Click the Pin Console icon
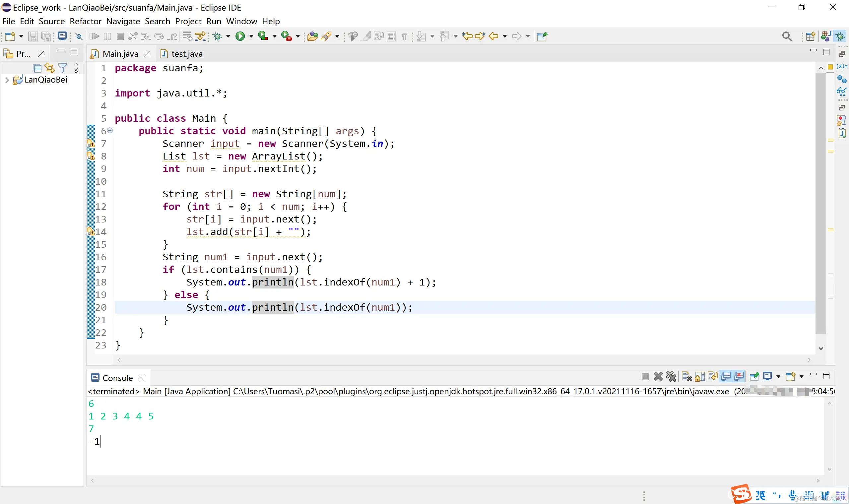This screenshot has height=504, width=849. coord(754,376)
